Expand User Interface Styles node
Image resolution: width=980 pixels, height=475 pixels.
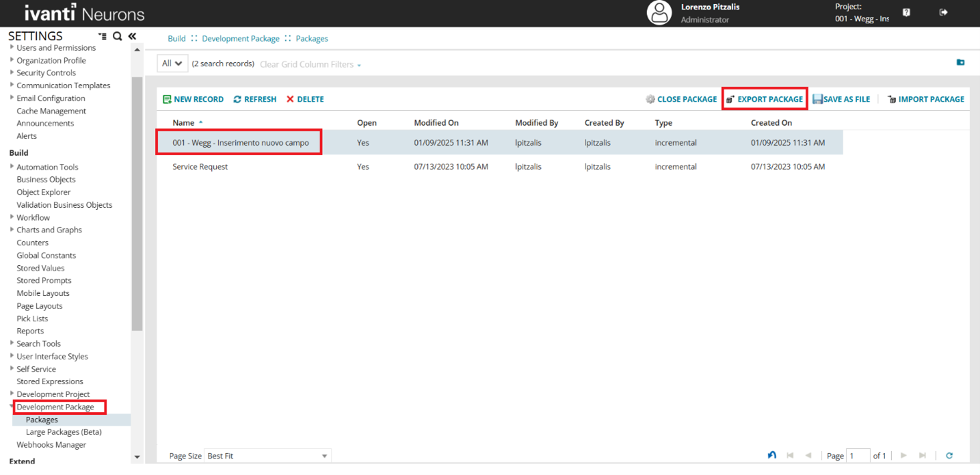(12, 356)
